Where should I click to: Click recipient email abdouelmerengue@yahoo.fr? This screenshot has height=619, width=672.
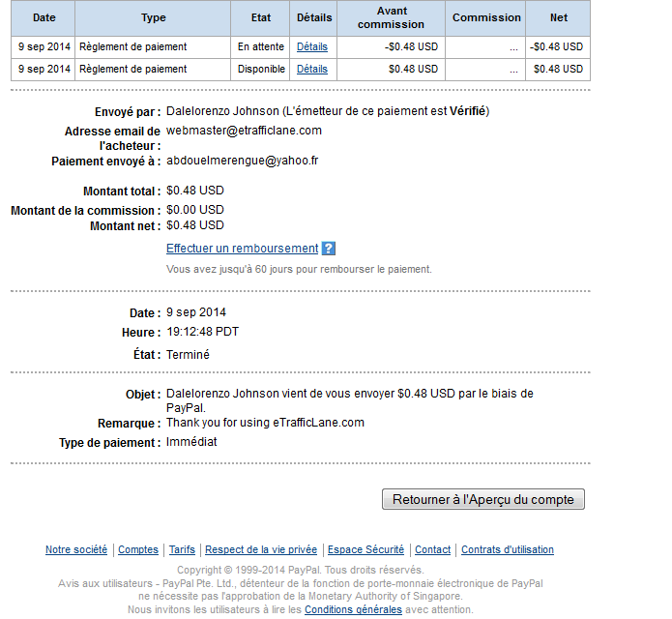tap(242, 161)
